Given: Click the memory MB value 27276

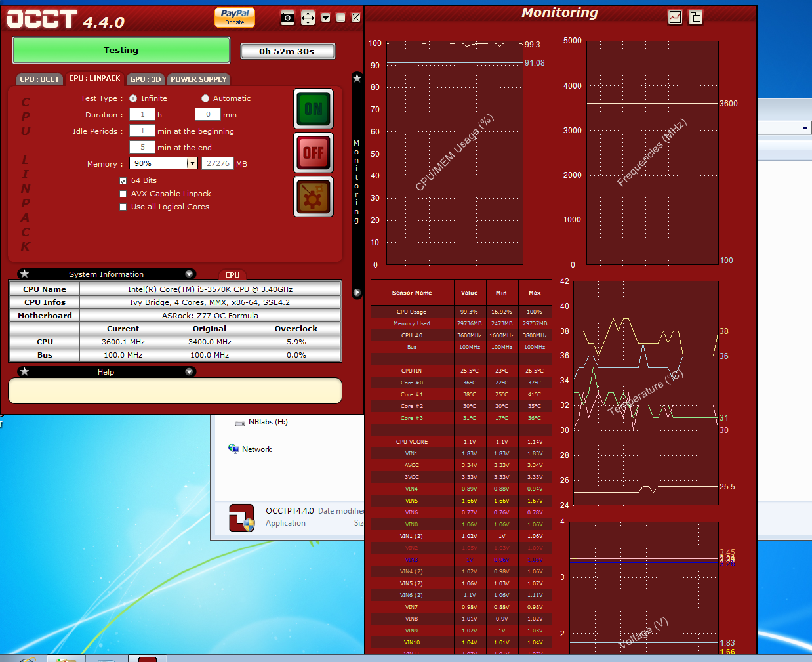Looking at the screenshot, I should click(218, 163).
